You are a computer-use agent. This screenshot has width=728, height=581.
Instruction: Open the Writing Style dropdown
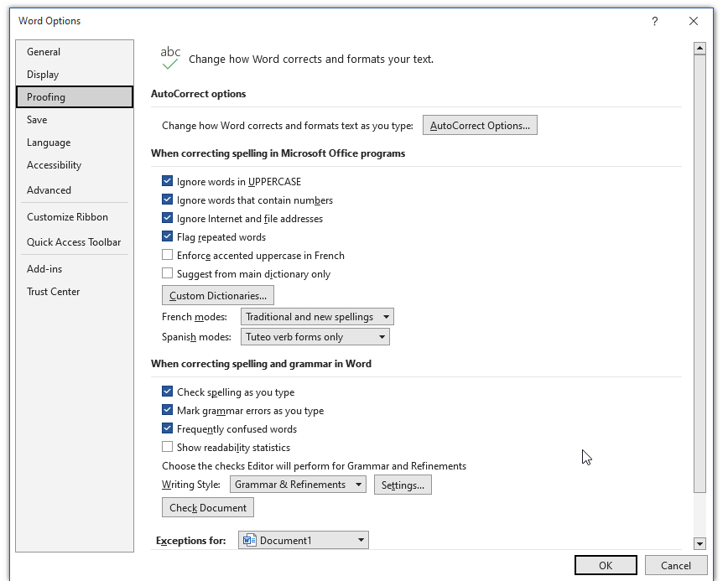[298, 485]
